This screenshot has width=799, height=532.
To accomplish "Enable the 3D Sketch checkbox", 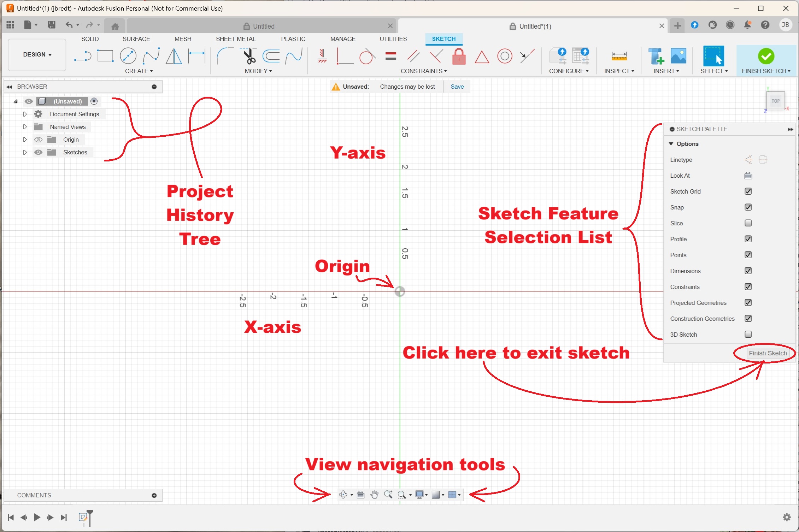I will (x=748, y=334).
